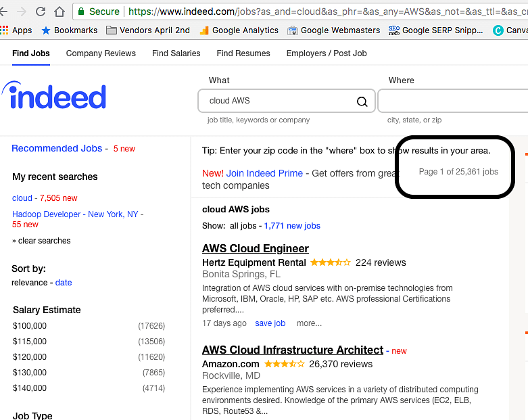Open Google Webmasters bookmark
Image resolution: width=528 pixels, height=420 pixels.
(333, 30)
